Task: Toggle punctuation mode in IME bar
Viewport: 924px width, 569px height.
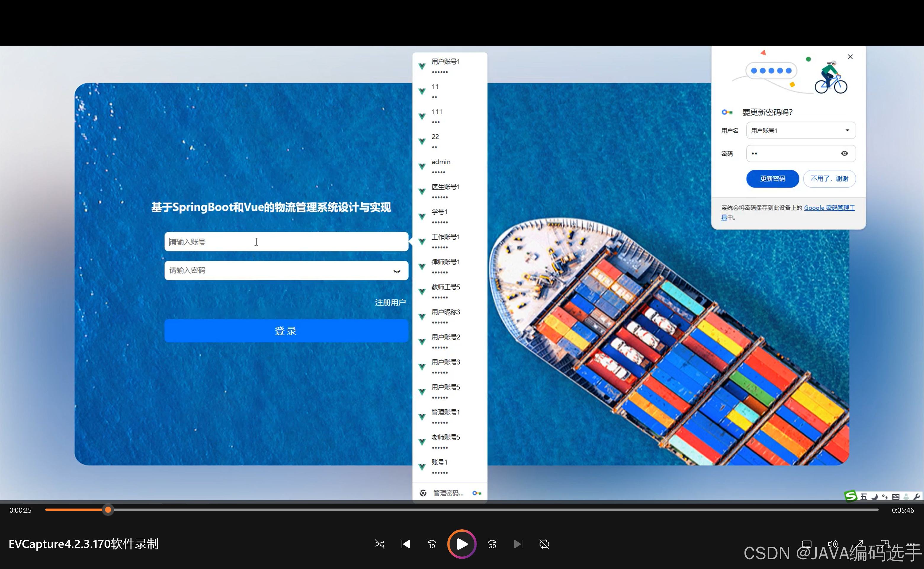Action: [885, 497]
